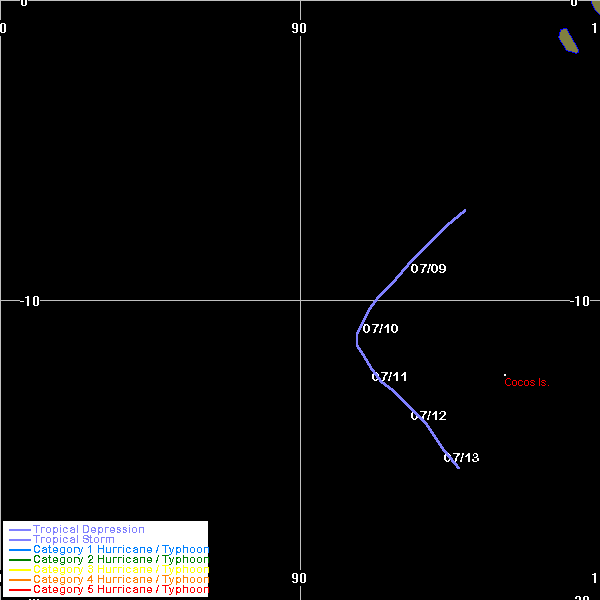The width and height of the screenshot is (600, 600).
Task: Click the olive island in top-right corner
Action: (568, 40)
